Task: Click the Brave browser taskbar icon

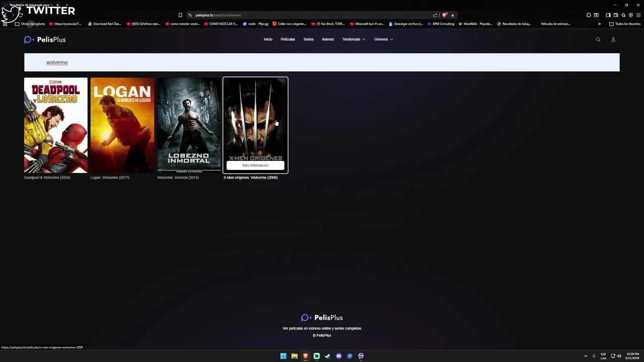Action: [x=305, y=356]
